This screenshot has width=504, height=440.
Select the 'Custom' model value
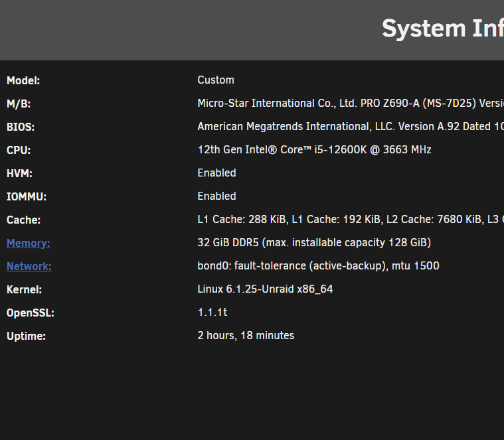tap(216, 80)
